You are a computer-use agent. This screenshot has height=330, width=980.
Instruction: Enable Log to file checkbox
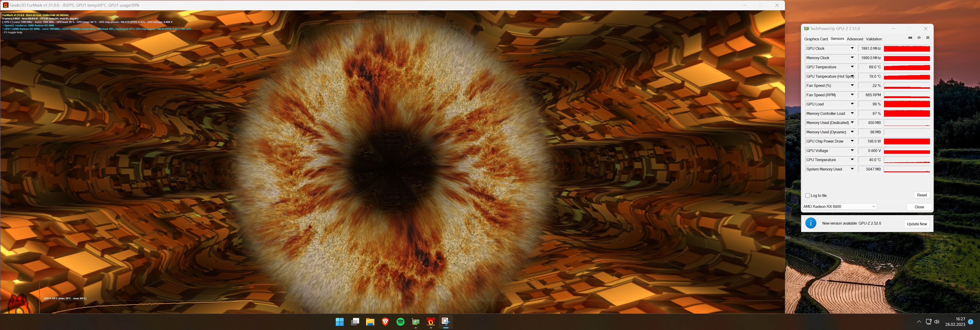tap(808, 195)
